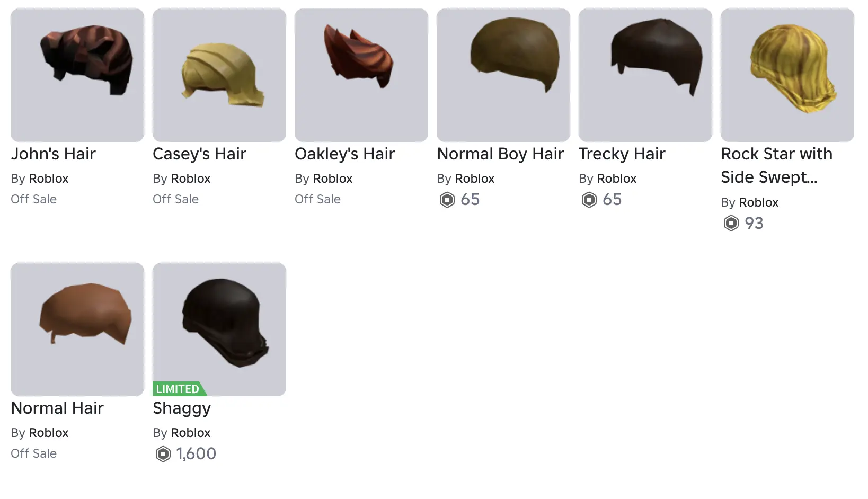This screenshot has height=499, width=868.
Task: Open Shaggy limited item thumbnail
Action: (219, 329)
